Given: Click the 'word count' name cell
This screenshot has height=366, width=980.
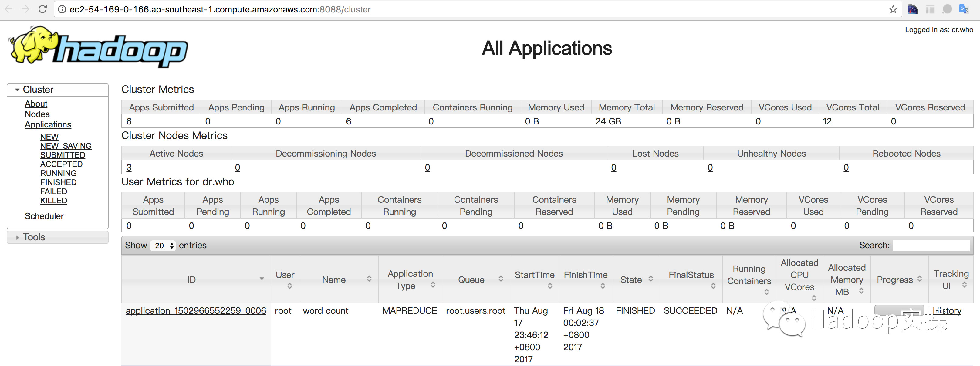Looking at the screenshot, I should point(326,311).
